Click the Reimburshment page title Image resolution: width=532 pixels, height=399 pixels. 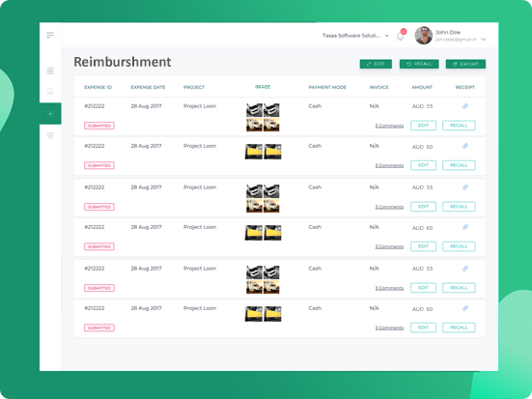(x=123, y=62)
